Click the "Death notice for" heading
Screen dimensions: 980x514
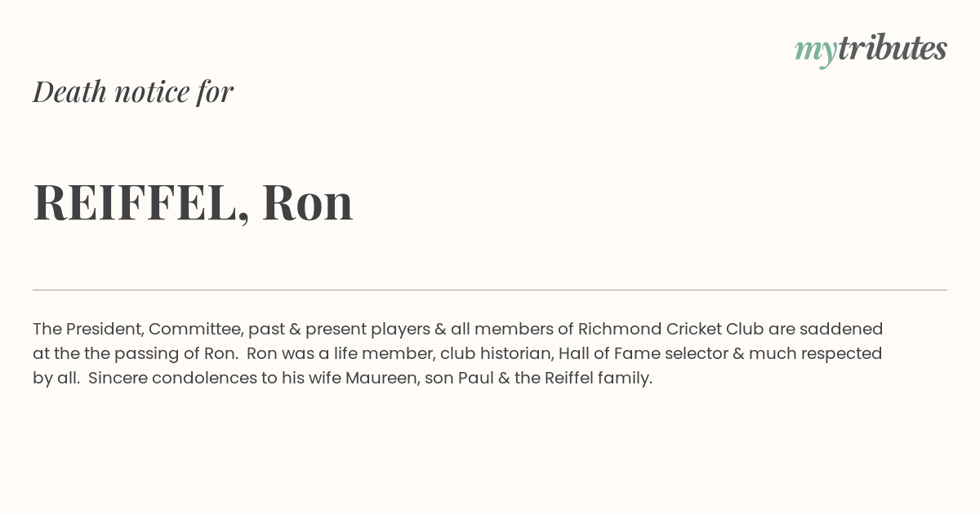[133, 91]
